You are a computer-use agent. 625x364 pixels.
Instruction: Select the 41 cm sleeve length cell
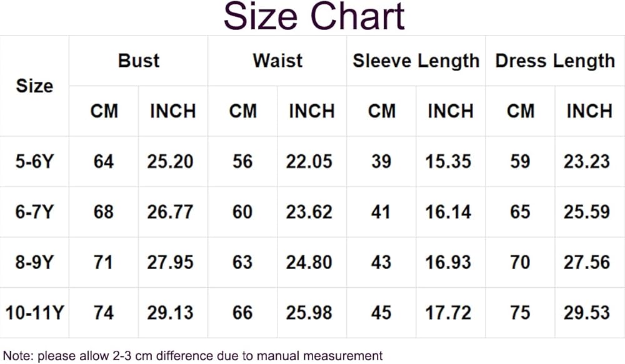click(381, 212)
